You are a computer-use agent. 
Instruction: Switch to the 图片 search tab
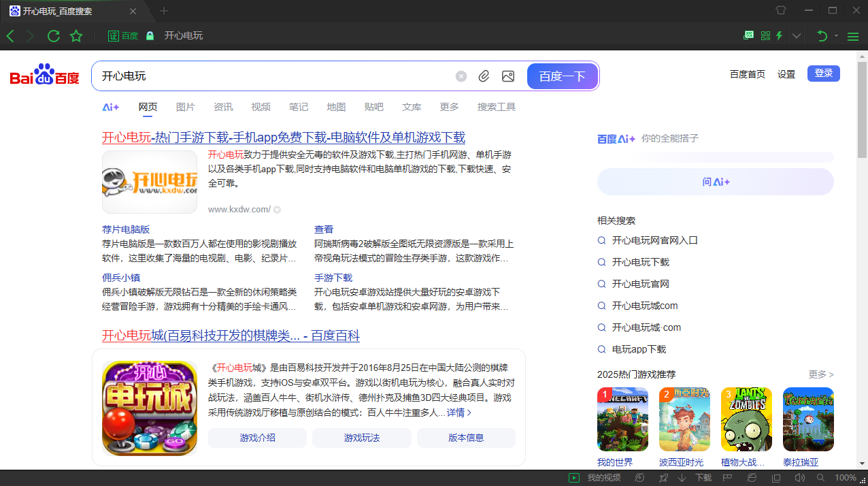tap(186, 107)
